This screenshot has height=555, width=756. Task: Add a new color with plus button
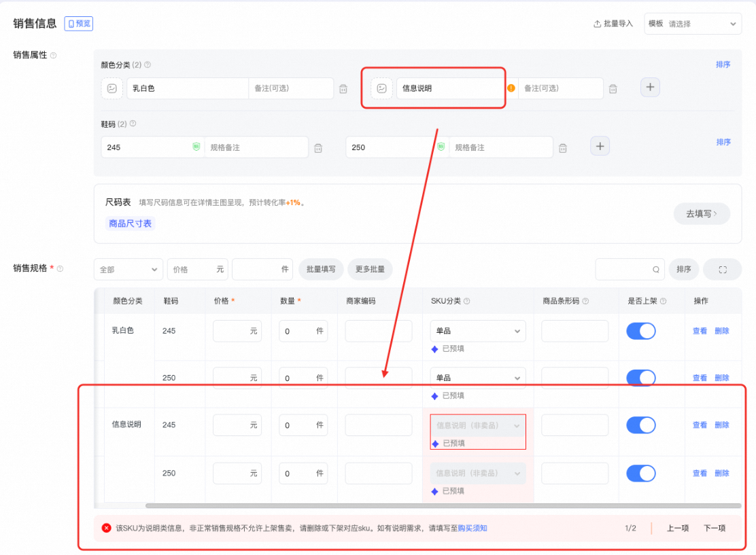[x=650, y=87]
